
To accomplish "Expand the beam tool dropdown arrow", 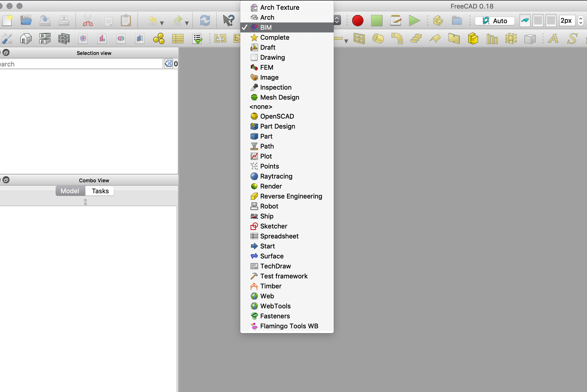I will click(346, 41).
